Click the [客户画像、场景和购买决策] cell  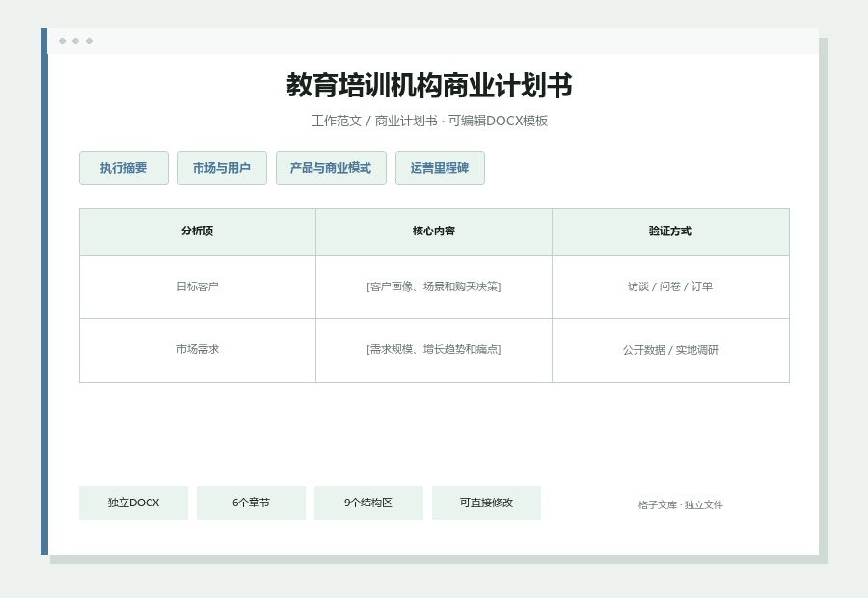click(x=434, y=286)
